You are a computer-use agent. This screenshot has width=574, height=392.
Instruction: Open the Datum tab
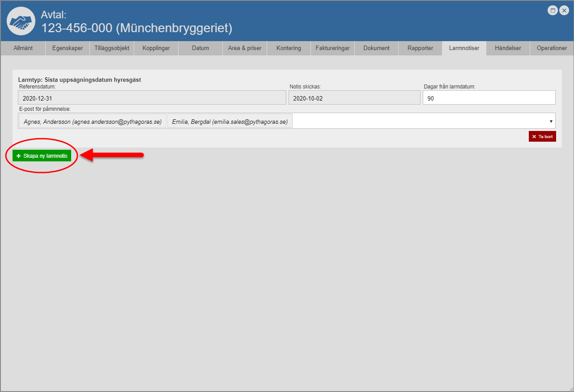200,48
